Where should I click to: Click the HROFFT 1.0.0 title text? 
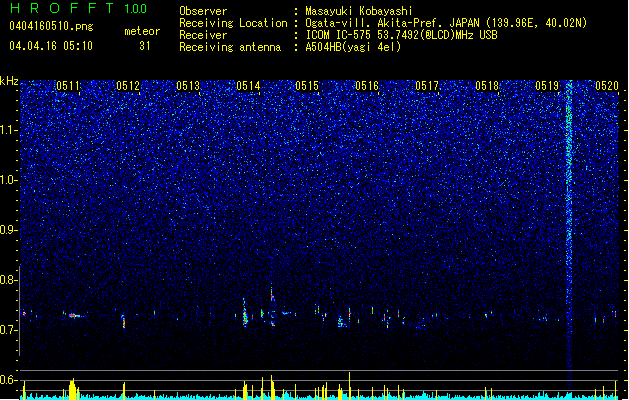[79, 8]
